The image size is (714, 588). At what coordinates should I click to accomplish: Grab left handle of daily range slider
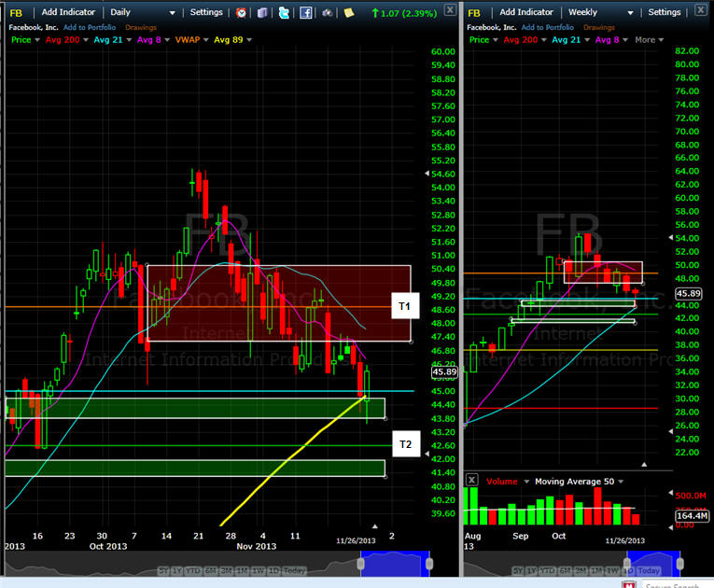tap(361, 564)
